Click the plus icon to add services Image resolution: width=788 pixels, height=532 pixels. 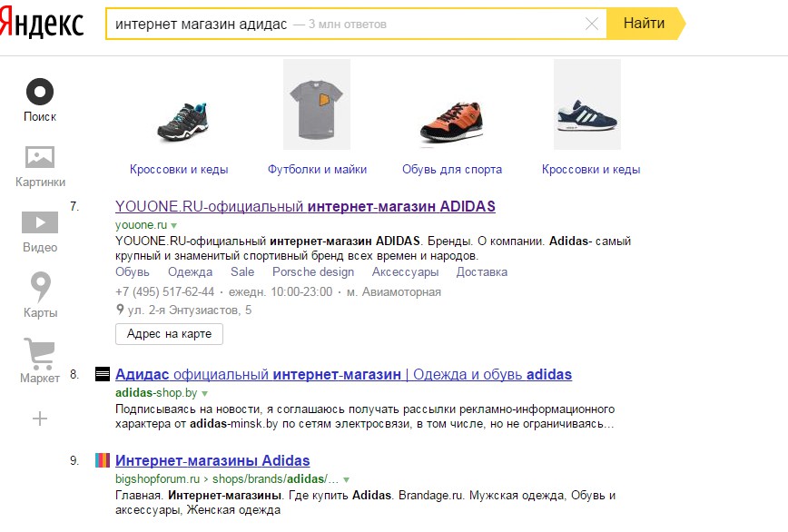[x=40, y=419]
